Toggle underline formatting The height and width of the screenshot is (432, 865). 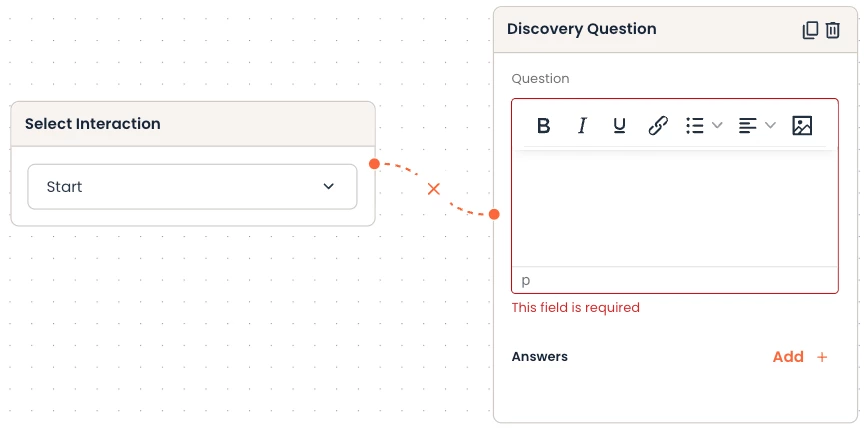coord(620,125)
